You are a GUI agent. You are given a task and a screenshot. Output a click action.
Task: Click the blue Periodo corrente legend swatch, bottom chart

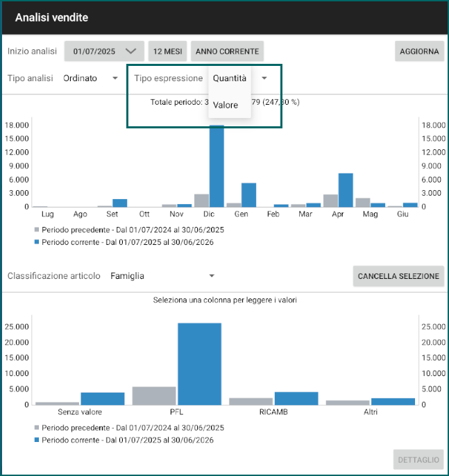point(37,440)
